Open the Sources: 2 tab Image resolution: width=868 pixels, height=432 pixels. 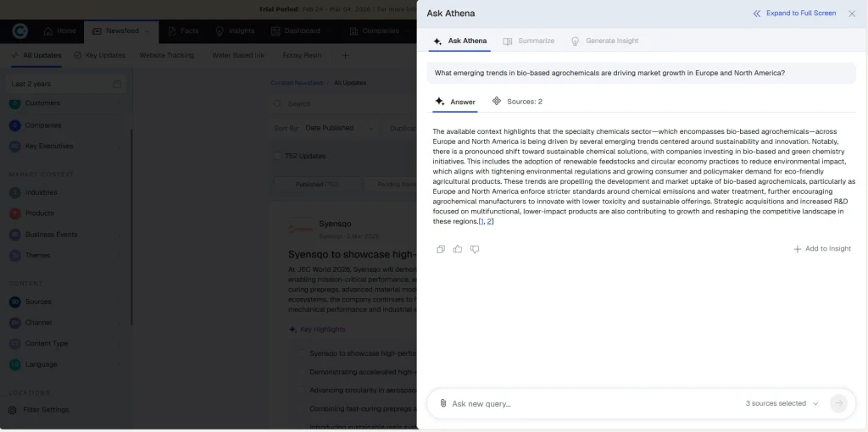[517, 102]
